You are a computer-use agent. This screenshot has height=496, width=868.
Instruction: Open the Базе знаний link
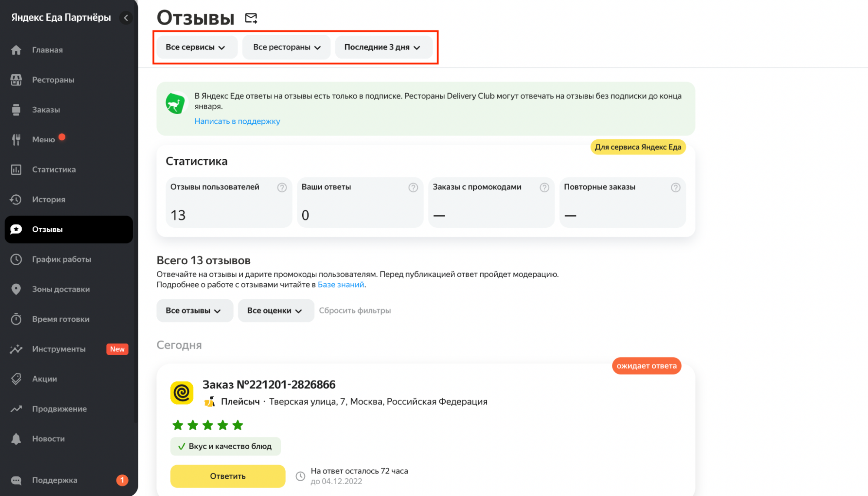pos(341,285)
